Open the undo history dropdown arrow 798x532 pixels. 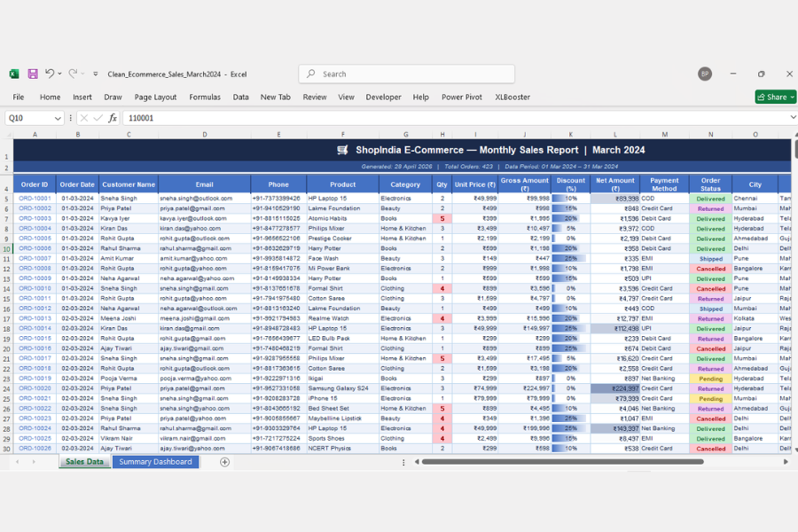click(x=59, y=74)
